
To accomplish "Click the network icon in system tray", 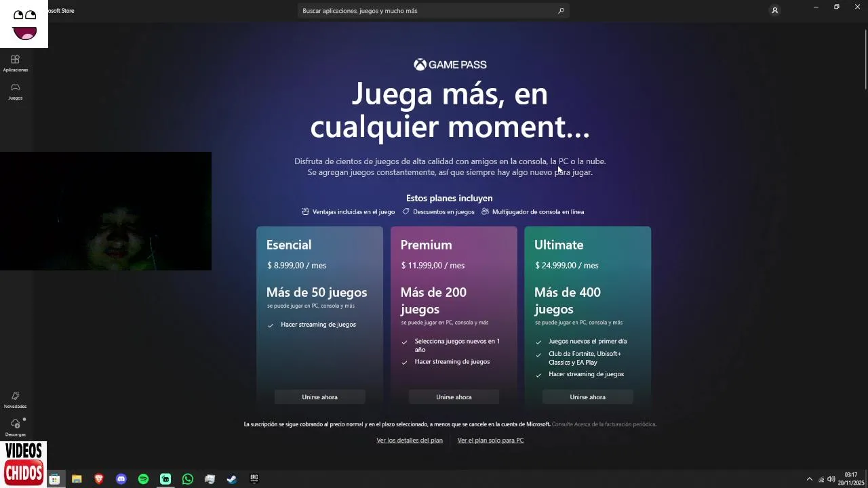I will coord(821,479).
